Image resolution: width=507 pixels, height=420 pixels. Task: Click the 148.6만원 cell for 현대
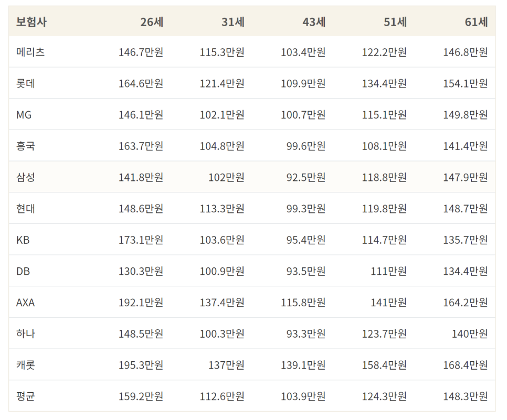click(x=141, y=209)
